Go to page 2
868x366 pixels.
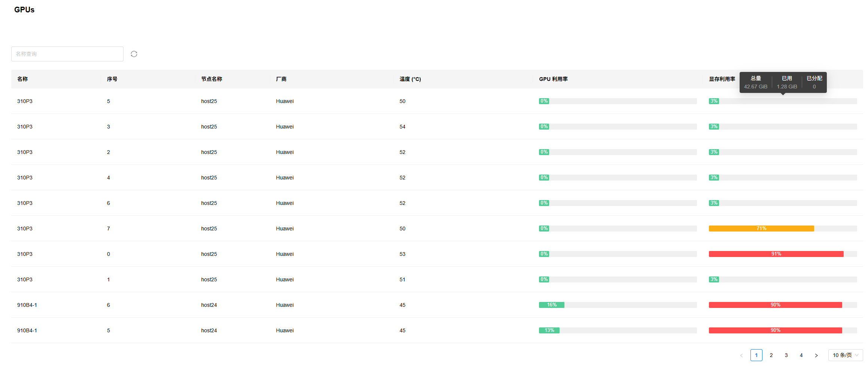(771, 355)
